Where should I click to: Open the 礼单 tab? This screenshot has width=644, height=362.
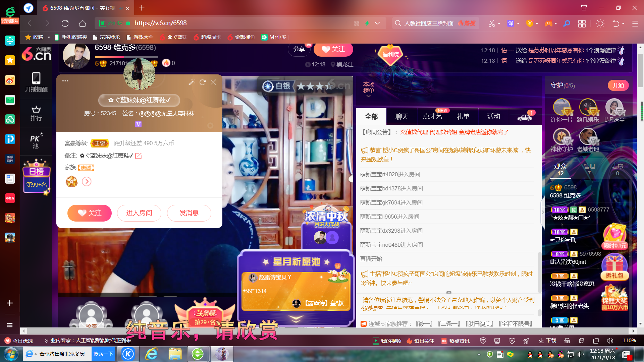pos(463,117)
